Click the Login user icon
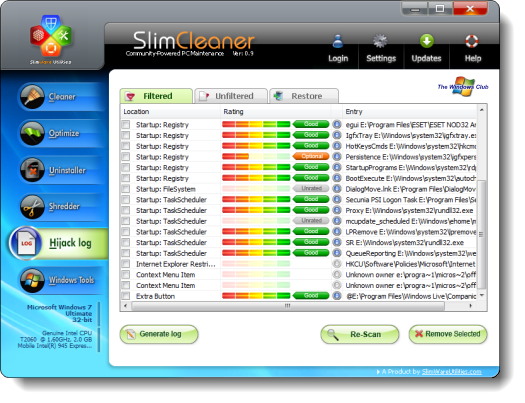 (338, 42)
